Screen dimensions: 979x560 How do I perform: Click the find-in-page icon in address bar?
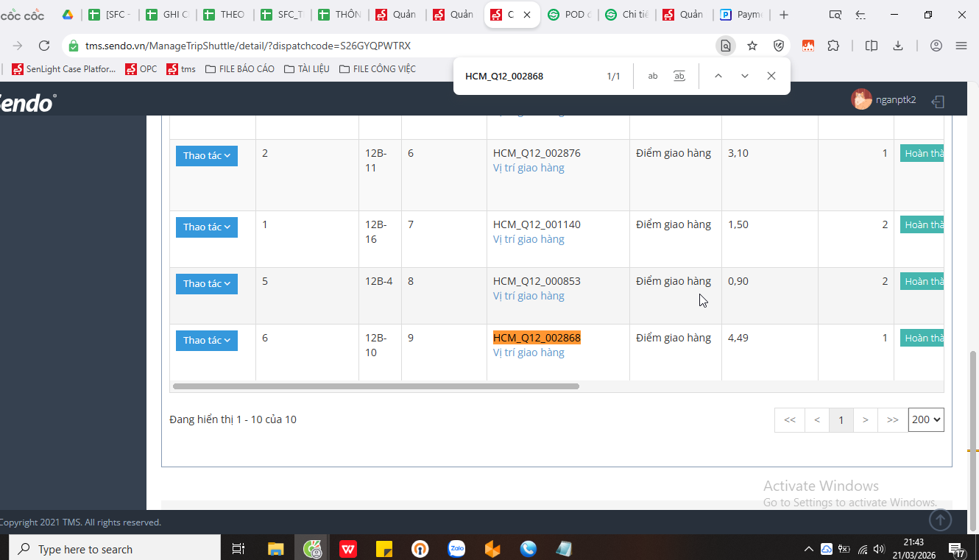click(726, 46)
